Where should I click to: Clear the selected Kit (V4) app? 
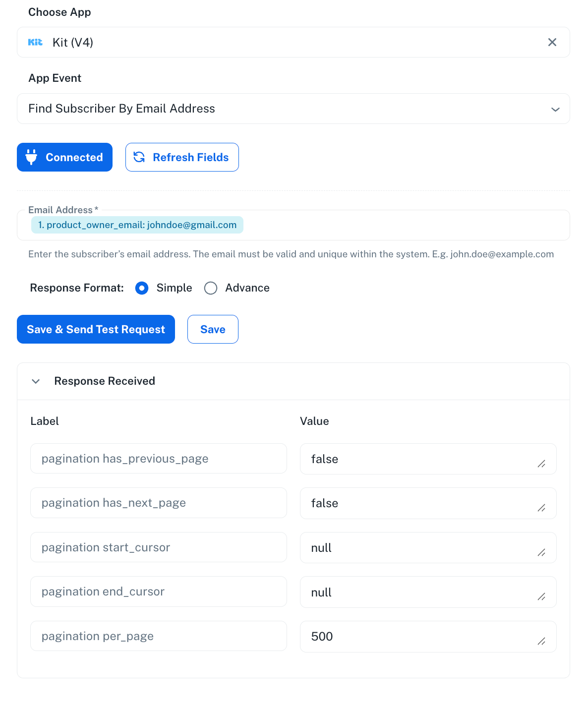(x=552, y=42)
